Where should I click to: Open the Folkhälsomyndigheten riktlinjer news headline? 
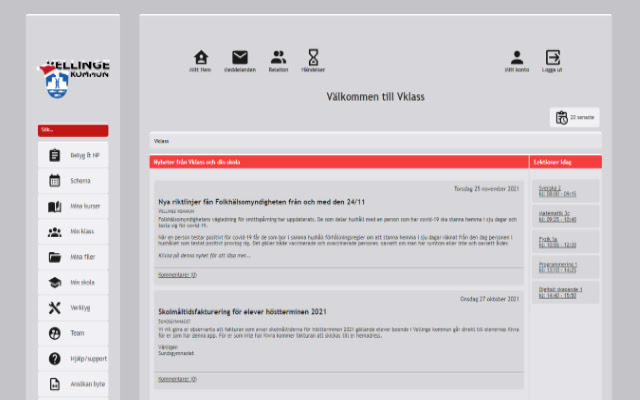[262, 202]
